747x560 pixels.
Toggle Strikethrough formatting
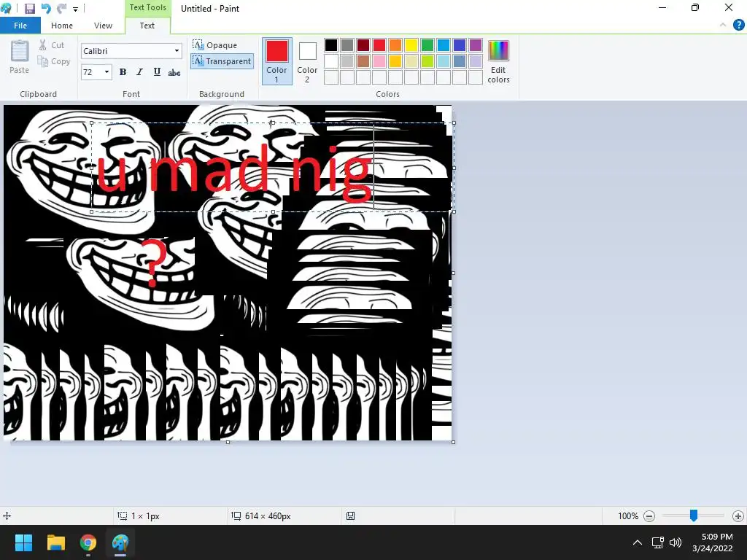[x=174, y=72]
